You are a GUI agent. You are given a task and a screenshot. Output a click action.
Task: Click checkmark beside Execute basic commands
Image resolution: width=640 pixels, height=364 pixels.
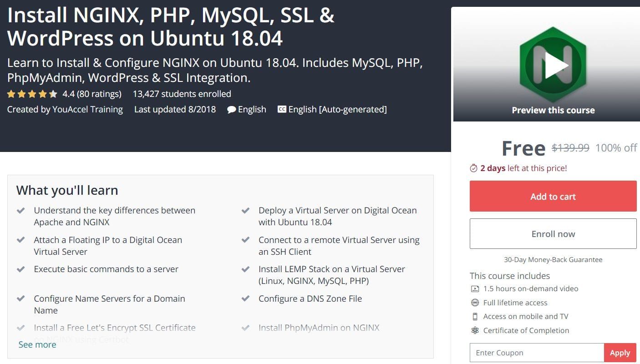pos(20,269)
